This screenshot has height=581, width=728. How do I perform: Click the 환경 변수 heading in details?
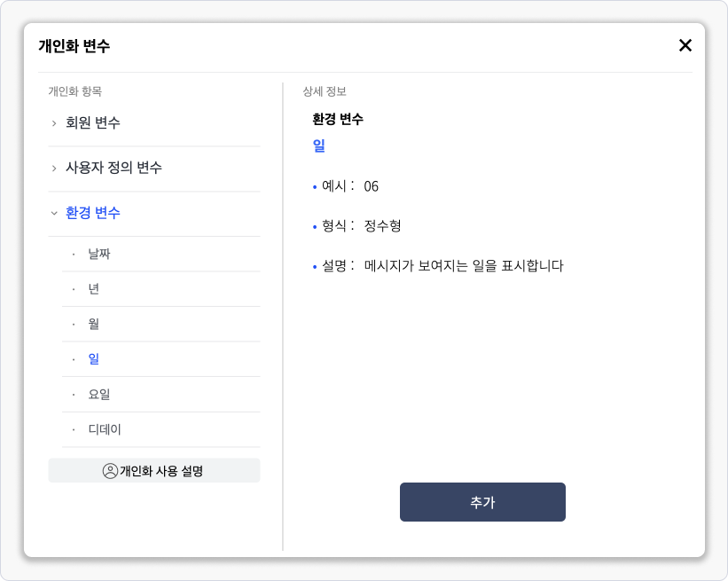tap(338, 120)
